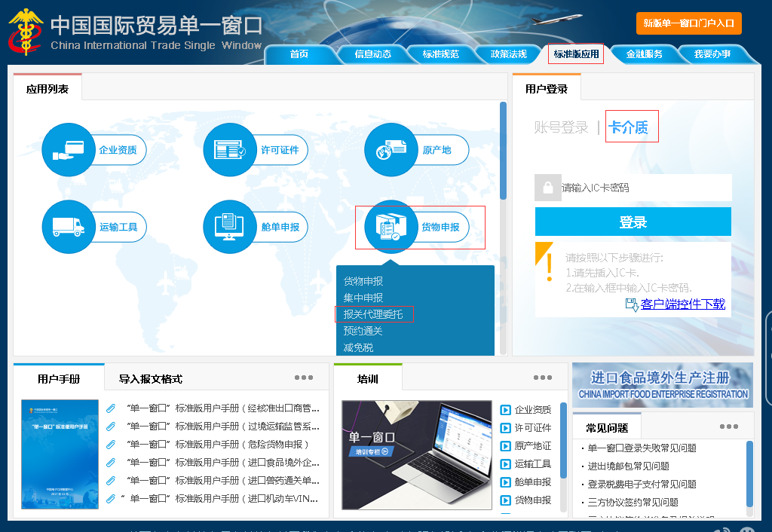Click the paperclip icon beside 危险货物申报 manual
Image resolution: width=772 pixels, height=532 pixels.
tap(112, 445)
